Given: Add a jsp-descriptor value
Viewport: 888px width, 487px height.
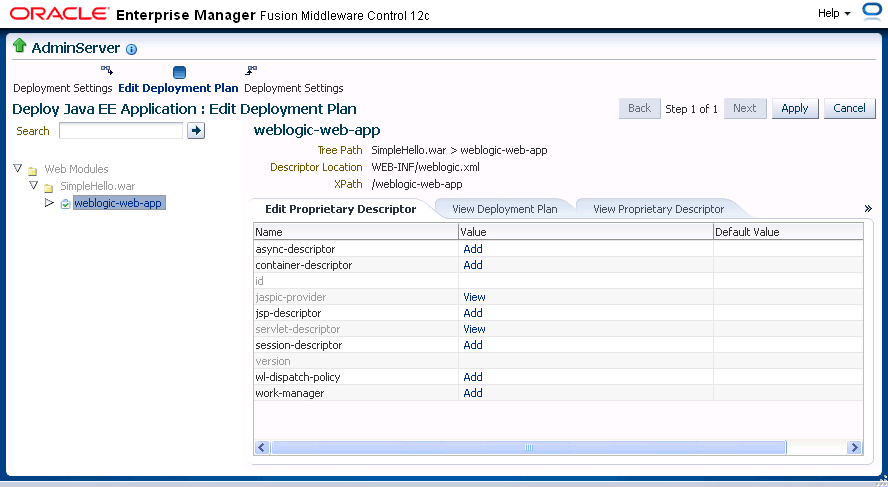Looking at the screenshot, I should click(x=473, y=313).
